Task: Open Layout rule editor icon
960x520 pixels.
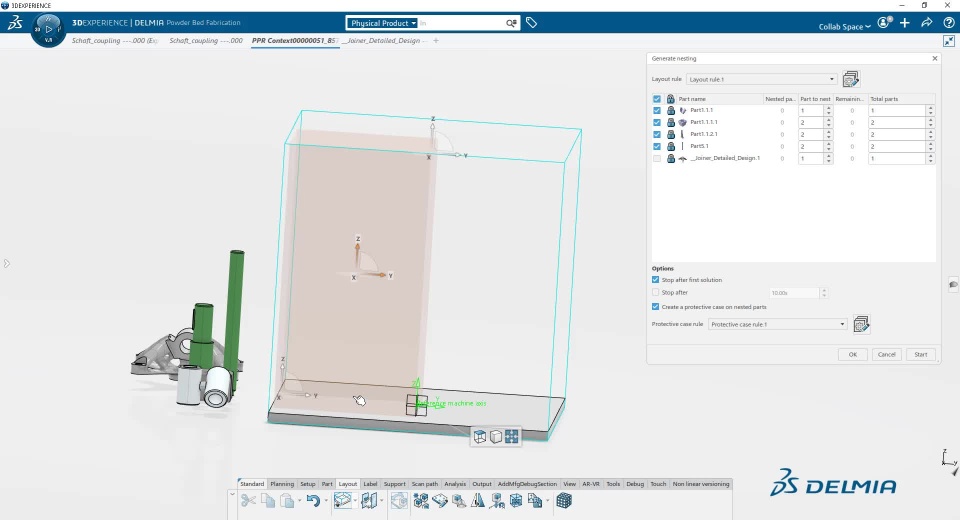Action: point(850,79)
